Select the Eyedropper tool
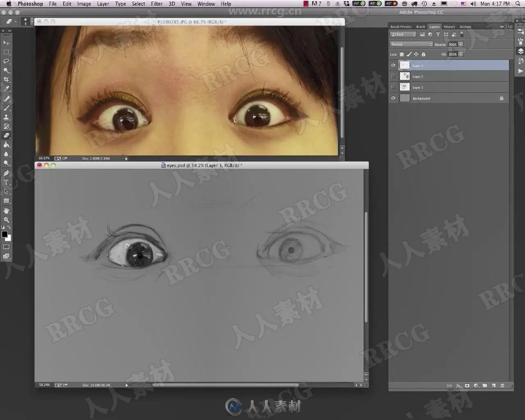The image size is (525, 420). [x=6, y=89]
